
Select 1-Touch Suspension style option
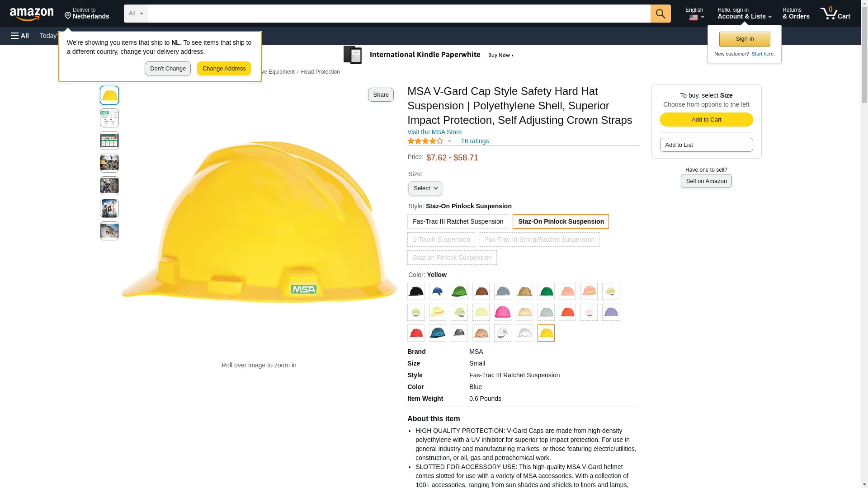click(x=441, y=239)
